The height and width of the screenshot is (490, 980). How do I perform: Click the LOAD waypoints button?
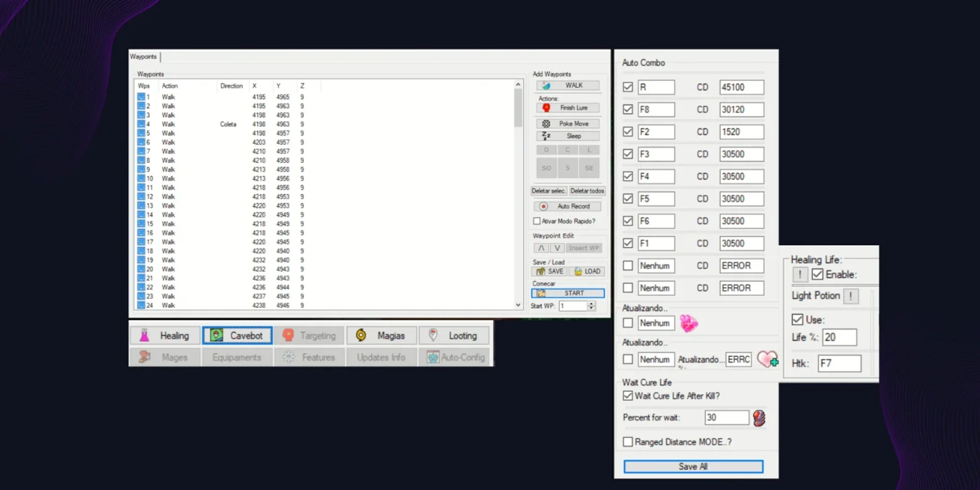click(x=587, y=271)
